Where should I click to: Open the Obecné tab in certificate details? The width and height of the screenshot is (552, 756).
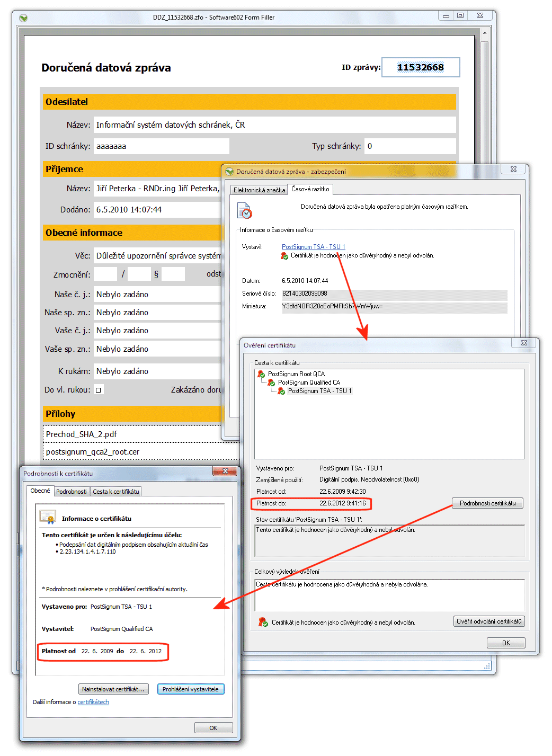[x=40, y=491]
